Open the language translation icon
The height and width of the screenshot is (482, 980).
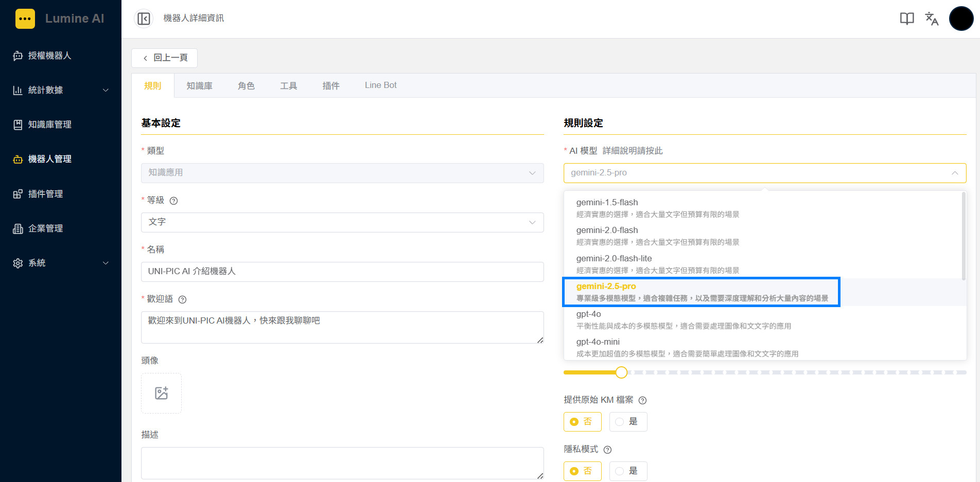[x=932, y=19]
